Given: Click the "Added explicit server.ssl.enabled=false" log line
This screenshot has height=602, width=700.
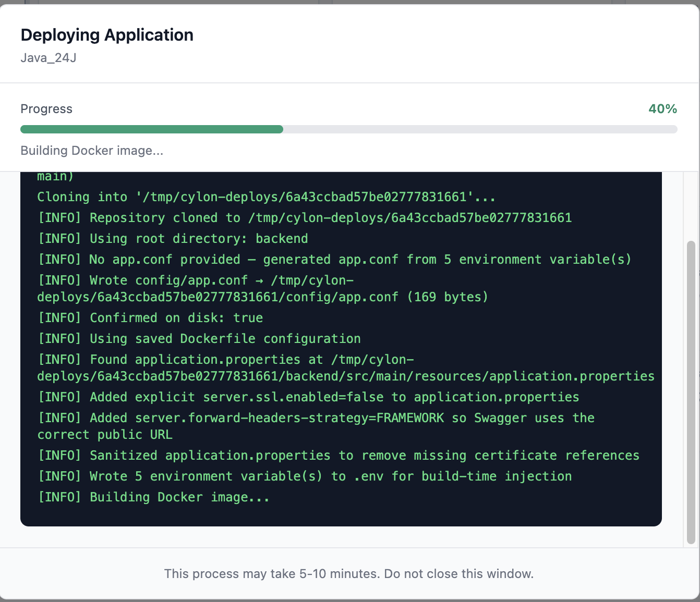Looking at the screenshot, I should (x=308, y=397).
